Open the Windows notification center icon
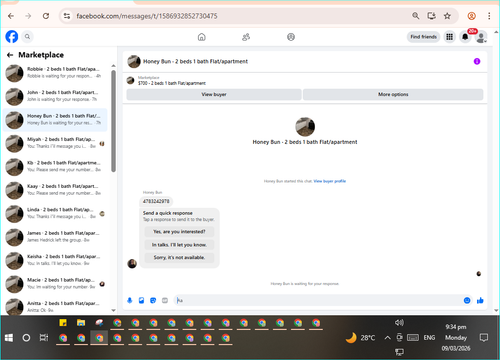 pos(484,338)
